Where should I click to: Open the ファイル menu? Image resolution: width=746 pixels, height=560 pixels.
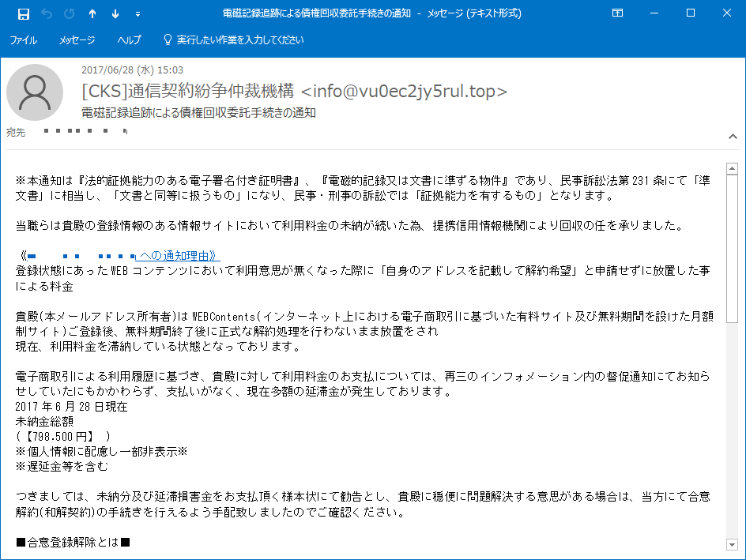click(23, 40)
